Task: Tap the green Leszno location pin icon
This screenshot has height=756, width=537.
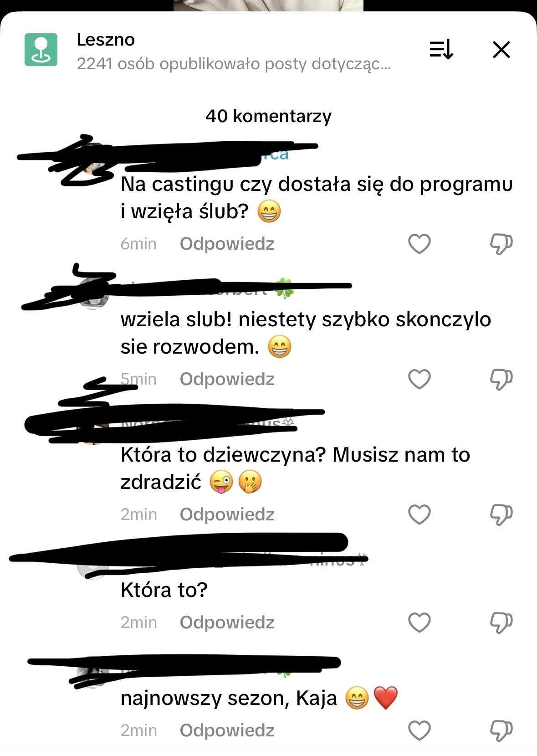Action: click(x=41, y=50)
